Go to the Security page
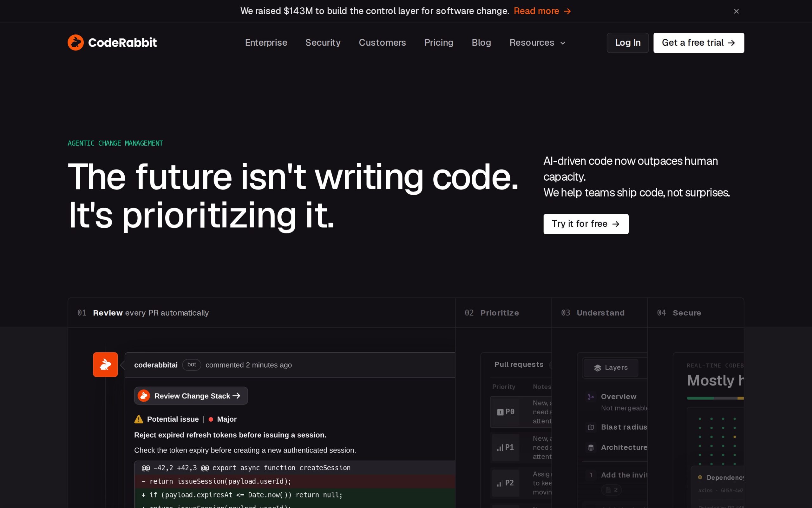 click(x=323, y=43)
